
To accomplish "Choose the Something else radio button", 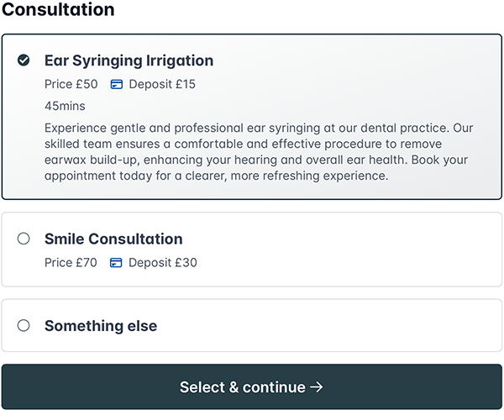I will (24, 325).
